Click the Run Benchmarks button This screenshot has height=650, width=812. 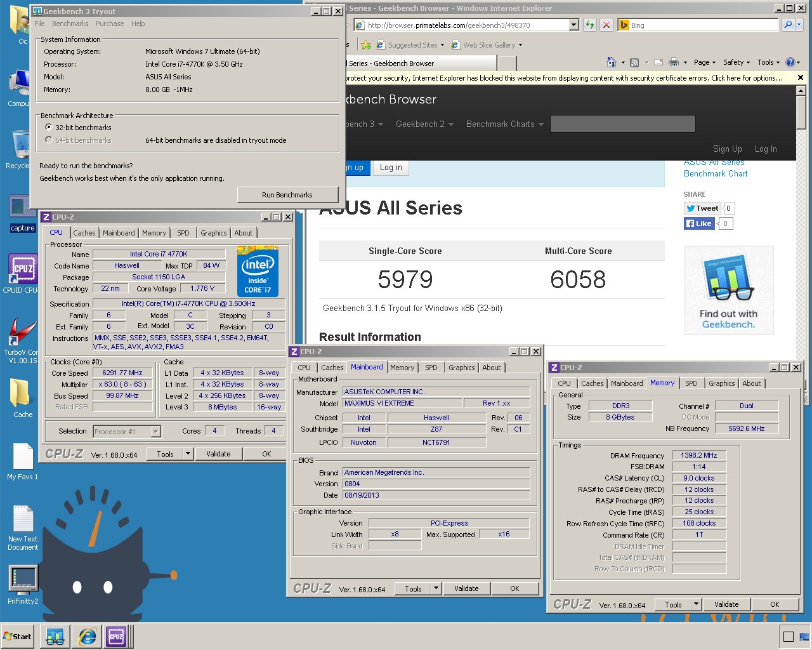[x=287, y=195]
